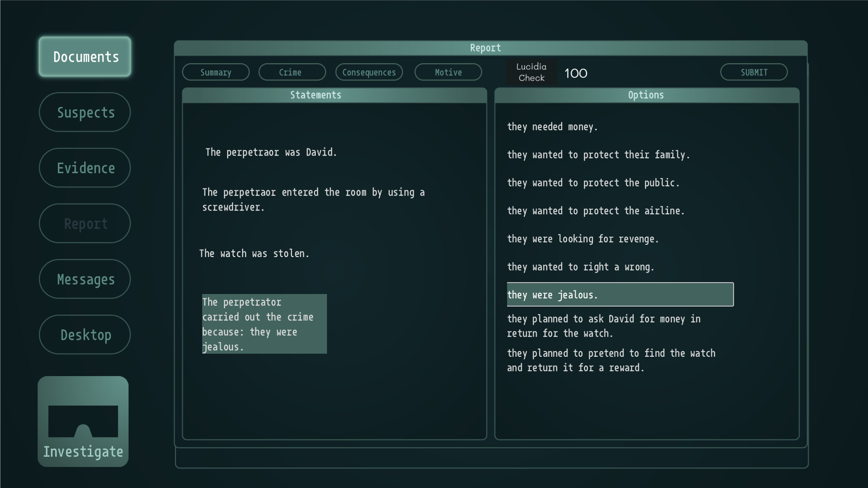Switch to the Motive tab
Viewport: 868px width, 488px height.
[448, 72]
